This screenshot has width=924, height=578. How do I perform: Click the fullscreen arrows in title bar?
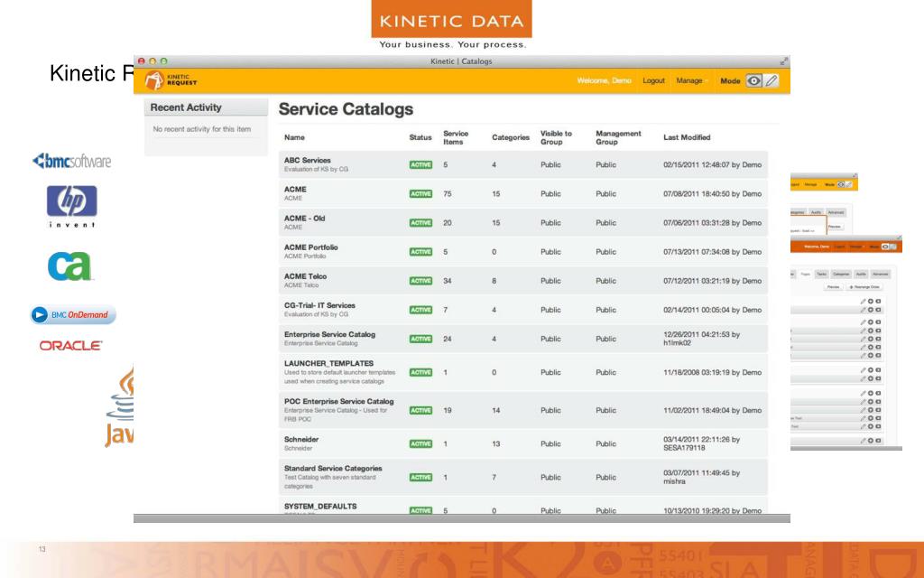click(784, 61)
